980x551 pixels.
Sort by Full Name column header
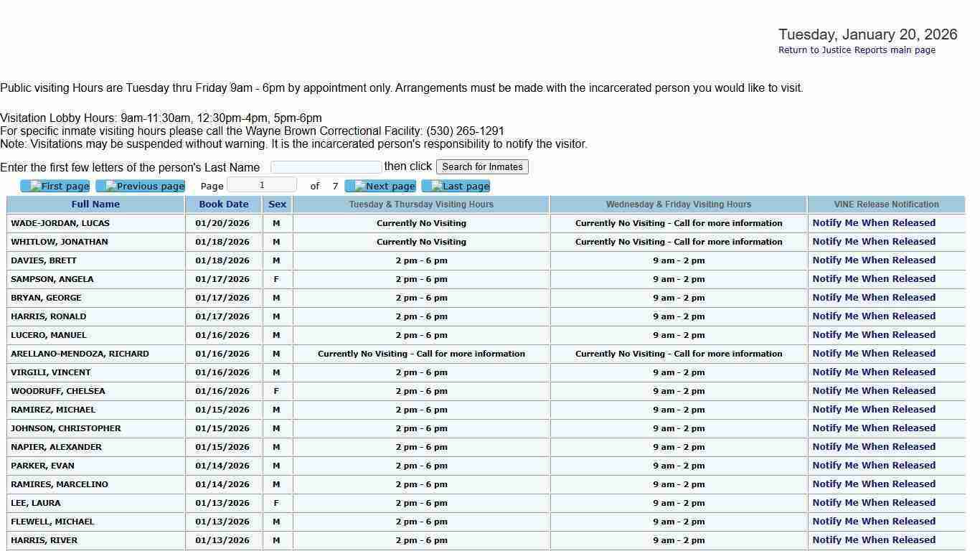pyautogui.click(x=95, y=204)
